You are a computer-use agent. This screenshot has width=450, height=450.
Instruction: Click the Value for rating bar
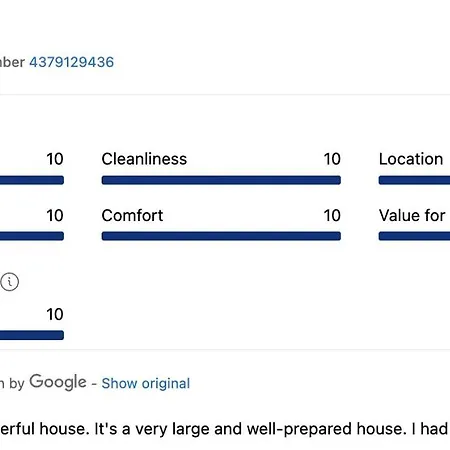(x=414, y=236)
